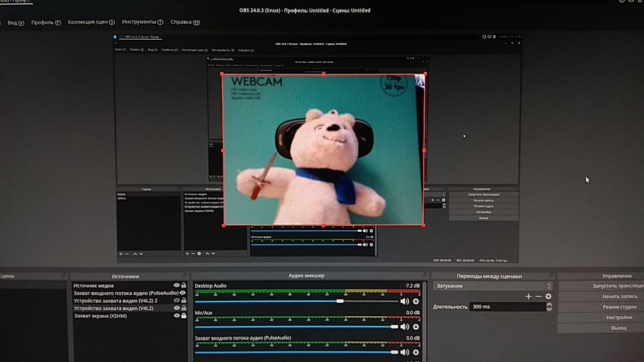Click the Desktop Audio label
This screenshot has height=362, width=644.
pyautogui.click(x=210, y=286)
